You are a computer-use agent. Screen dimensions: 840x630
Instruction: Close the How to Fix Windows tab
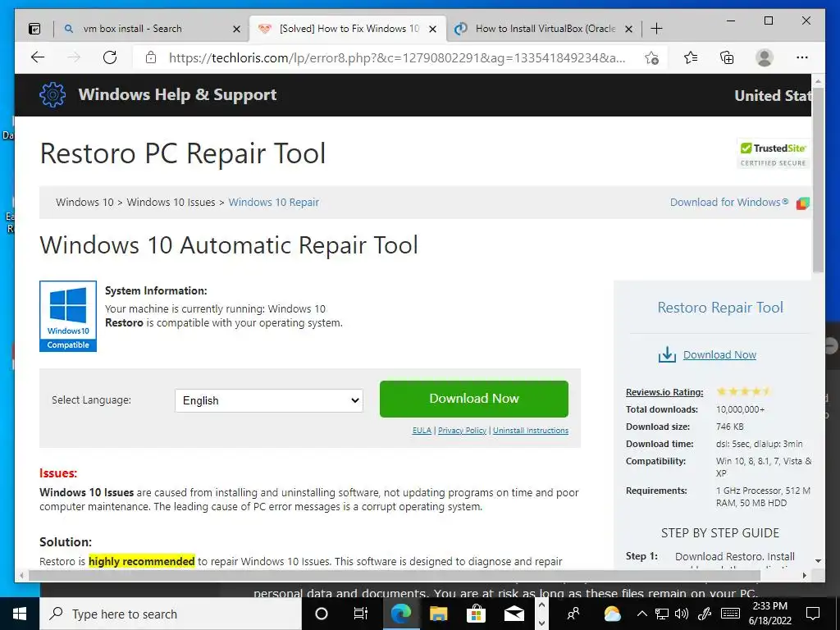click(x=433, y=29)
